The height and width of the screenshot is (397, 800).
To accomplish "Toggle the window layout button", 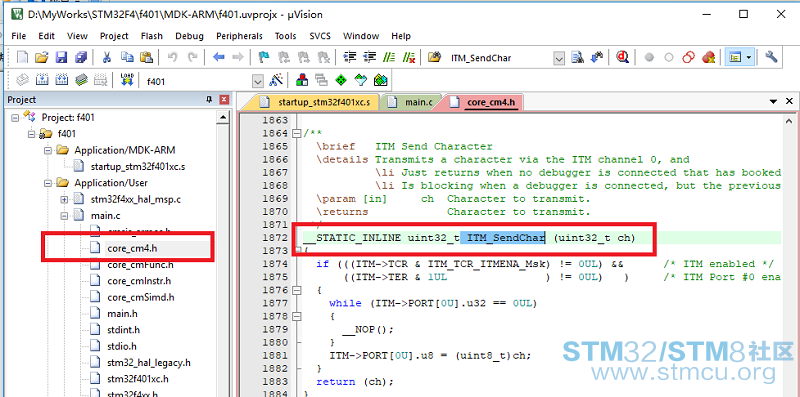I will tap(735, 57).
